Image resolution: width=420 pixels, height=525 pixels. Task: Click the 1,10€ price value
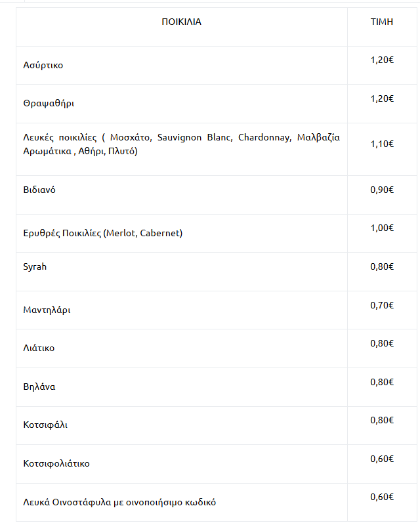click(382, 144)
